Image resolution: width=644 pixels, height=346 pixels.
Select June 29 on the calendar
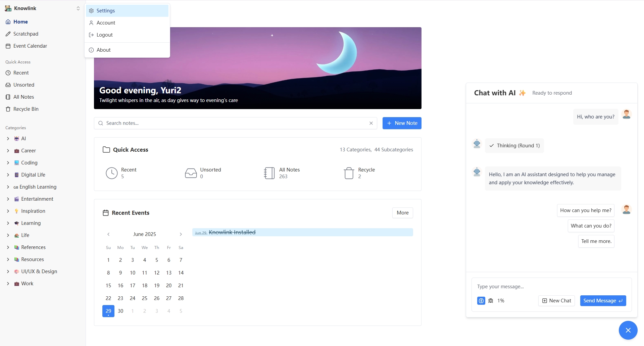pos(108,311)
